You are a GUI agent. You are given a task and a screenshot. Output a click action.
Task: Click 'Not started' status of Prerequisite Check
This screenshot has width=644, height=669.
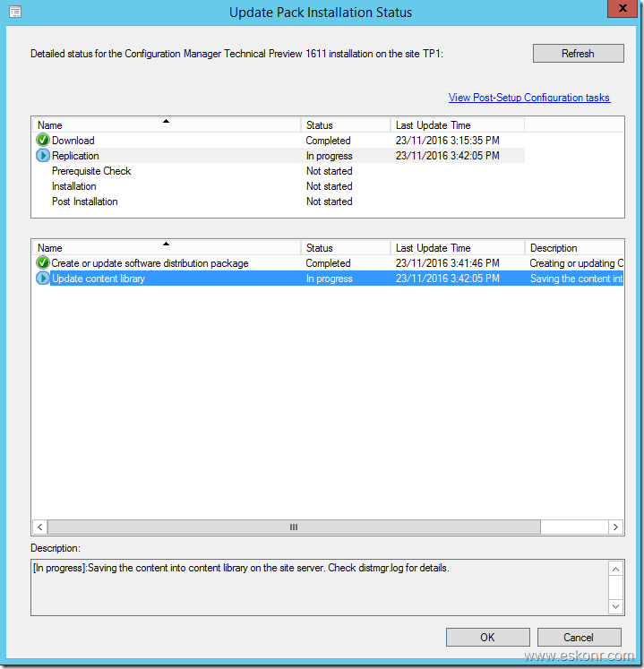329,171
